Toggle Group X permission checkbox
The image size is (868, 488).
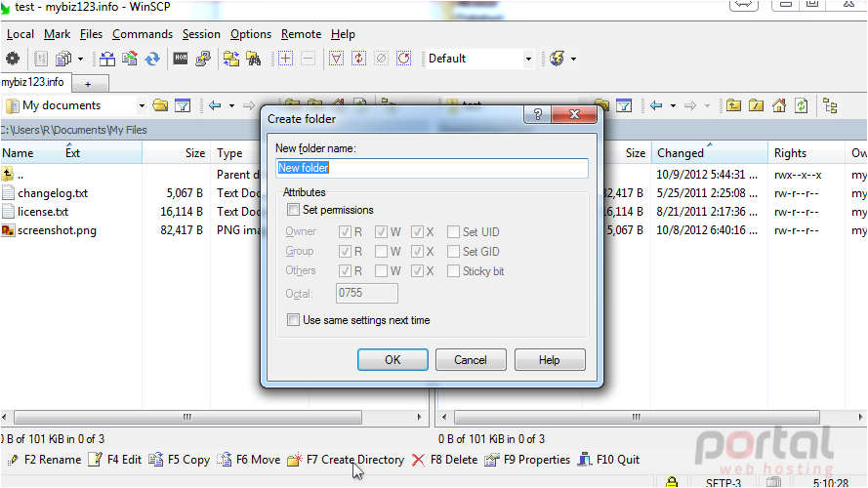(x=417, y=252)
